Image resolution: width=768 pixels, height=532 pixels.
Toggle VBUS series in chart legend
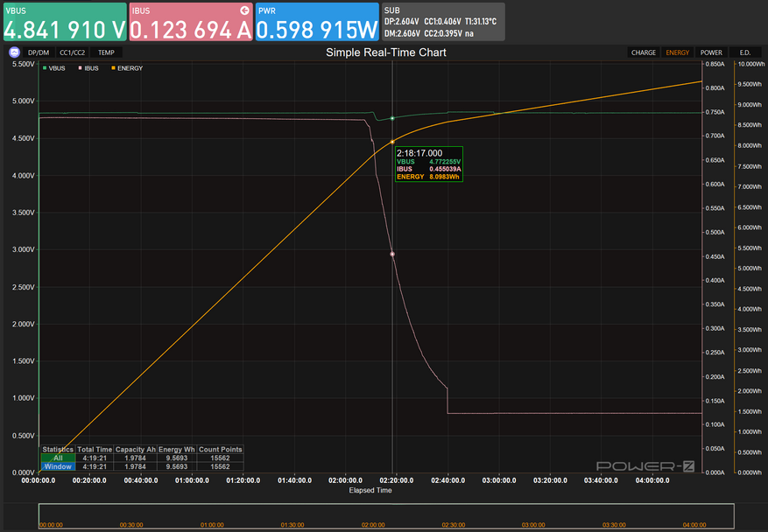click(56, 68)
